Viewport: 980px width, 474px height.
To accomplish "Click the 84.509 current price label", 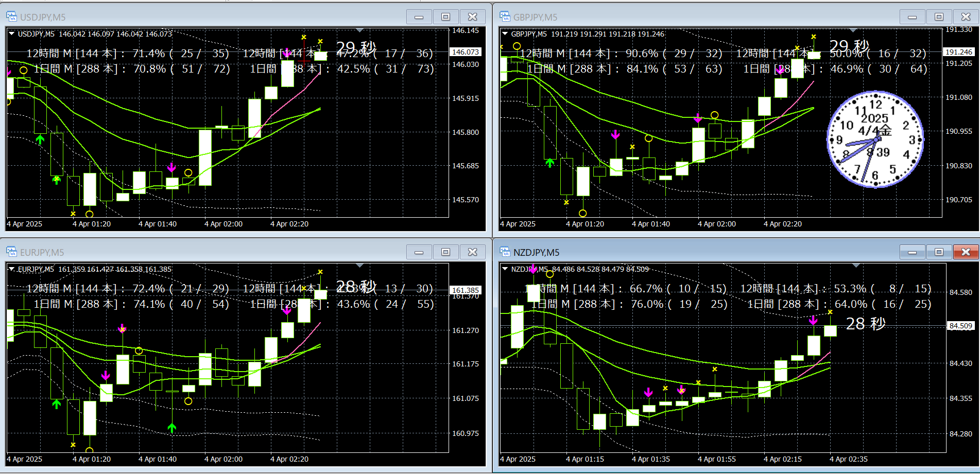I will (x=961, y=326).
